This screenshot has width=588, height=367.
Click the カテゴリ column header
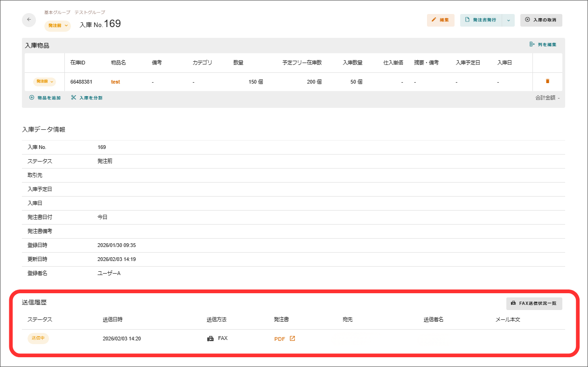point(203,63)
